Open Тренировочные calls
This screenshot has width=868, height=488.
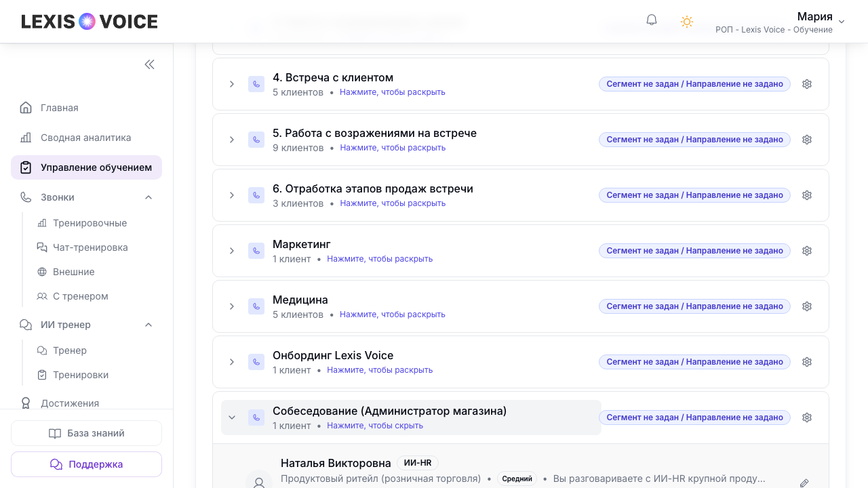[90, 223]
